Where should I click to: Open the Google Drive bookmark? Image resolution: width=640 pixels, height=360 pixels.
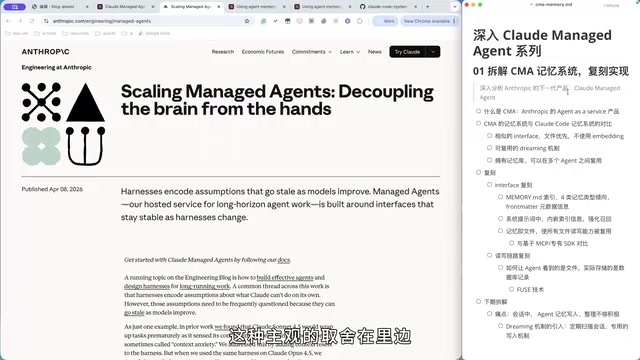coord(154,33)
